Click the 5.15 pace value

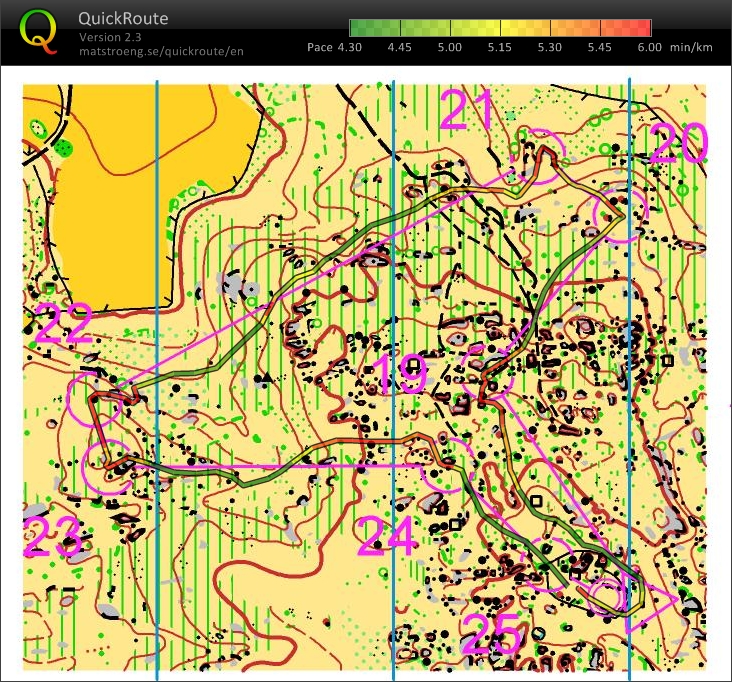tap(500, 47)
